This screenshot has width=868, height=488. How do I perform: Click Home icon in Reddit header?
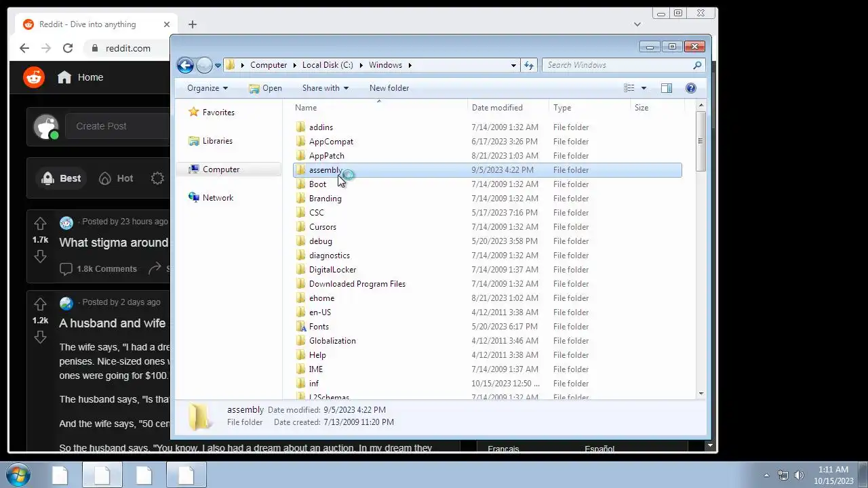[x=64, y=77]
